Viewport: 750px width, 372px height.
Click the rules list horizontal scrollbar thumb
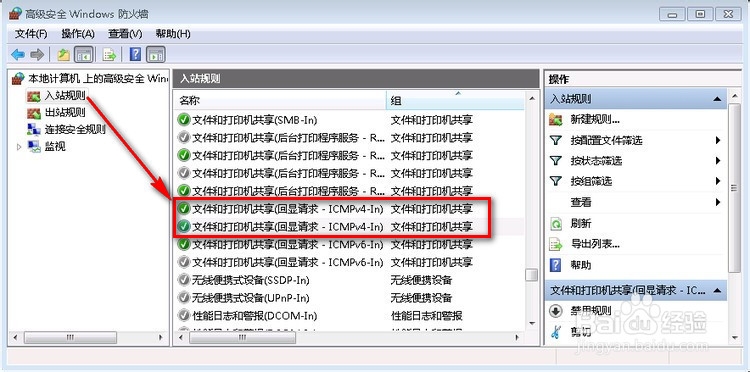pos(242,337)
